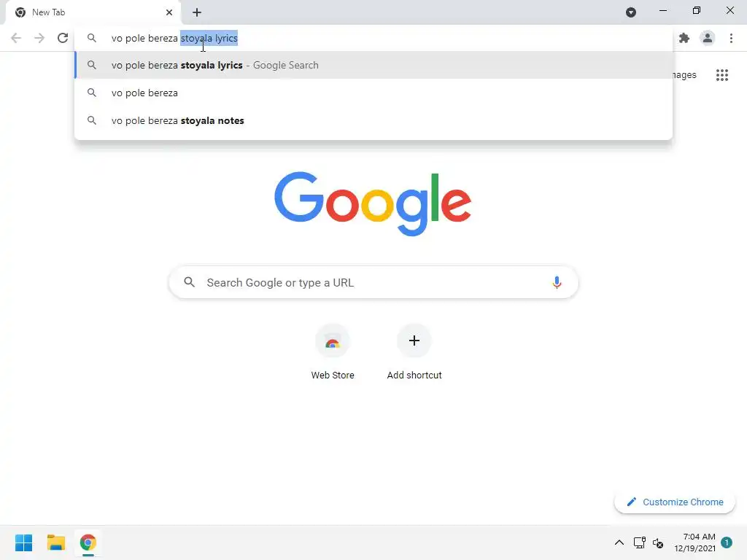Click the Add shortcut plus icon
Image resolution: width=747 pixels, height=560 pixels.
(x=414, y=341)
